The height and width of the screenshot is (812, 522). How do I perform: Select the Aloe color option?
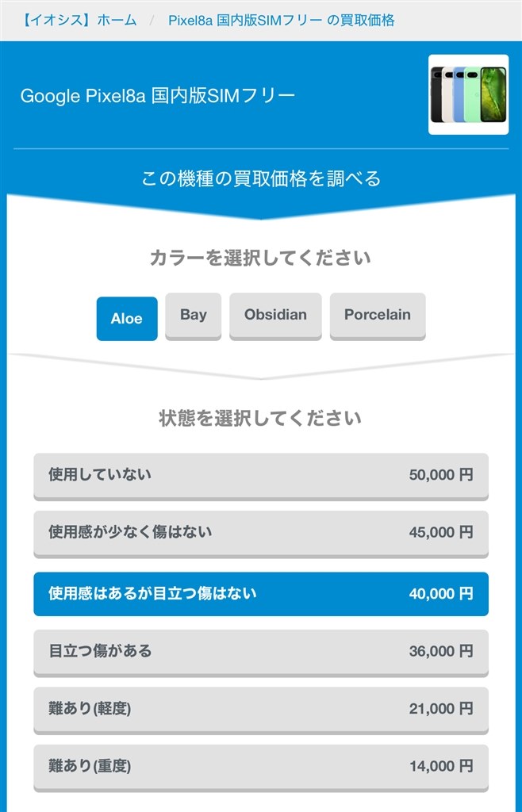pyautogui.click(x=126, y=316)
